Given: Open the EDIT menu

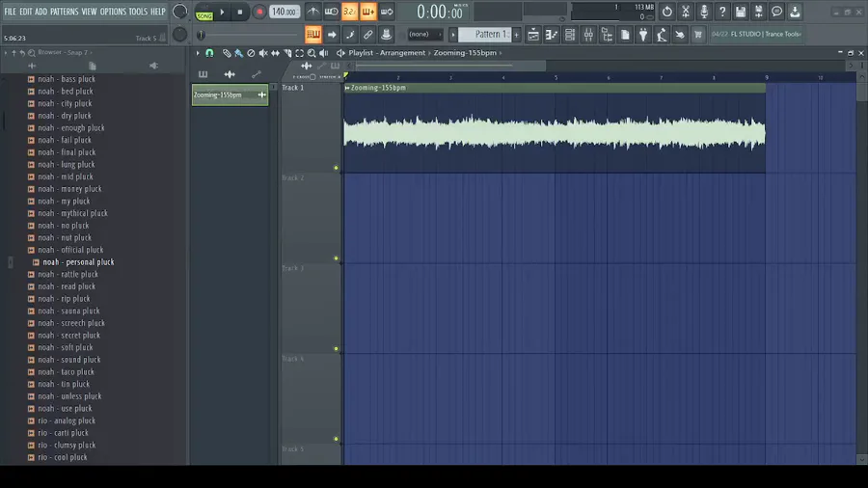Looking at the screenshot, I should click(25, 11).
